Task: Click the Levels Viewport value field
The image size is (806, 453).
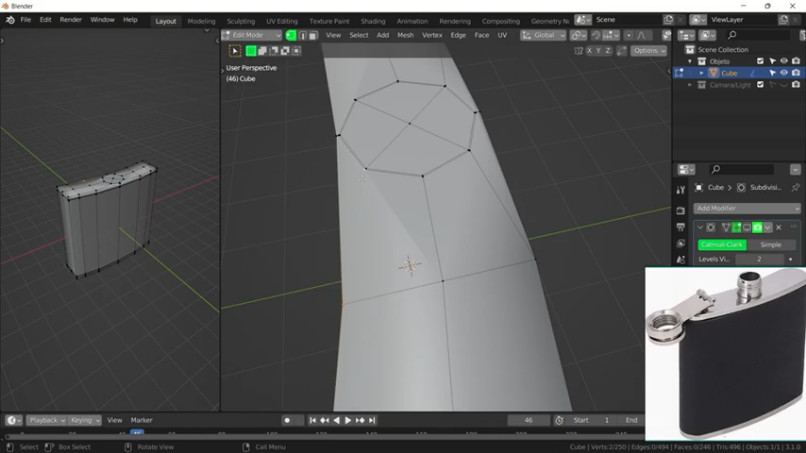Action: pyautogui.click(x=759, y=259)
